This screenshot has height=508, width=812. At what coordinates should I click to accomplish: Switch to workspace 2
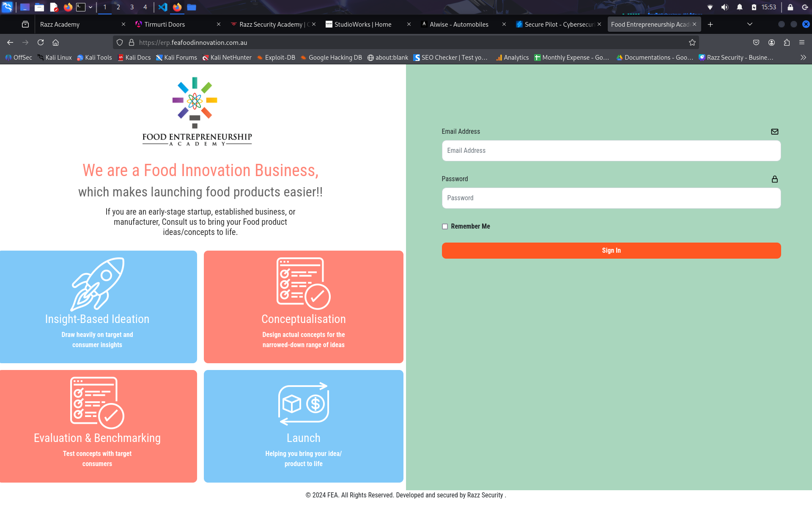pyautogui.click(x=118, y=7)
